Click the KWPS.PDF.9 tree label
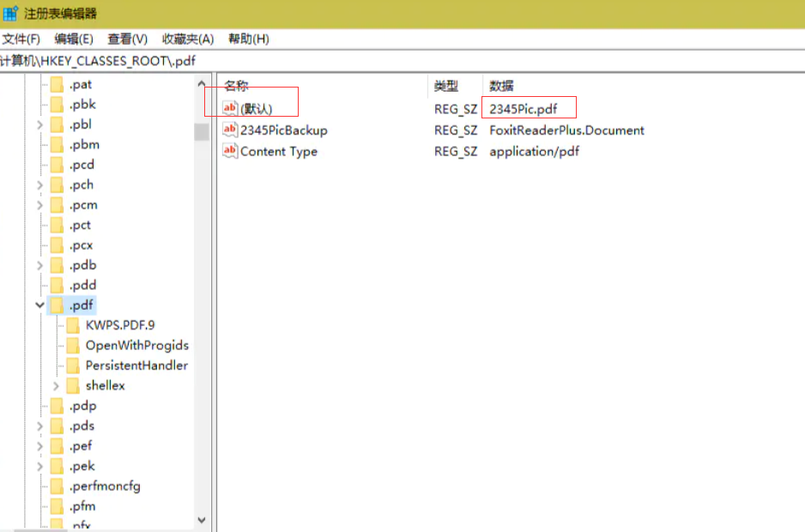The image size is (805, 532). point(120,325)
